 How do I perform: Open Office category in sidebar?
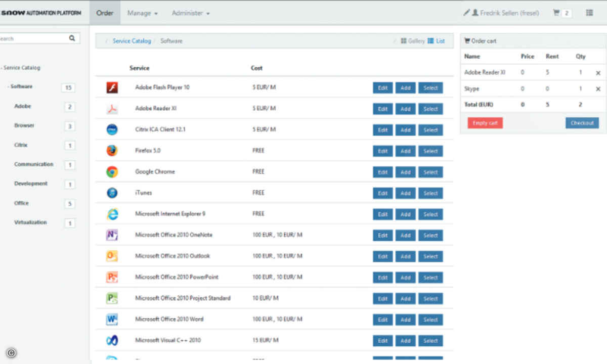click(21, 203)
